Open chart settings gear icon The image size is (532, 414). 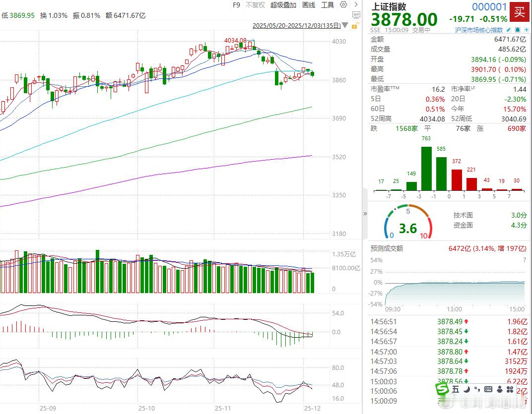click(343, 5)
